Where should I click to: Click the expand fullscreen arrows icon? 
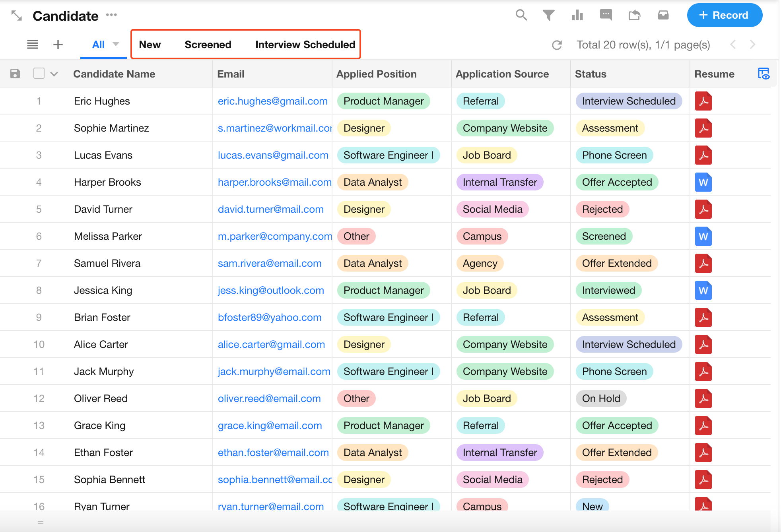point(16,16)
